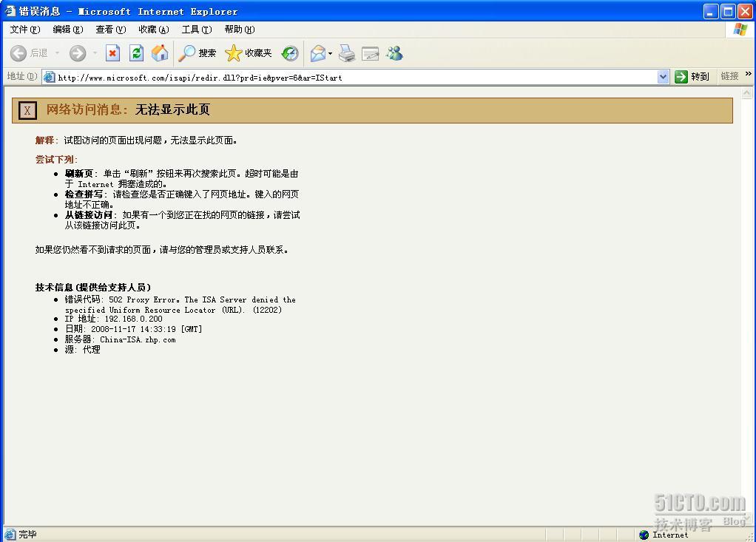Click the error X icon in banner

click(27, 110)
